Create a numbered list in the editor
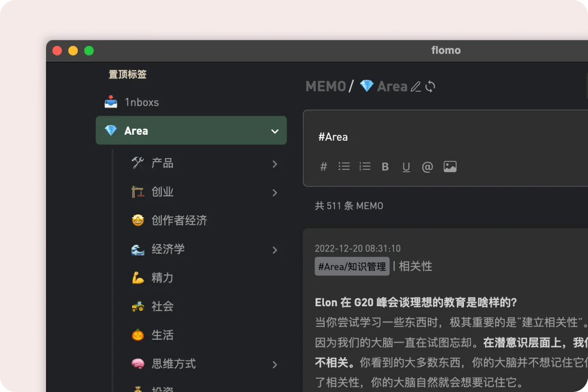The width and height of the screenshot is (588, 392). [x=365, y=167]
